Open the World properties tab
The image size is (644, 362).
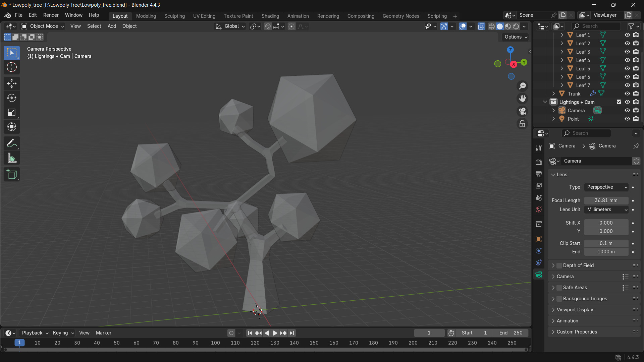[539, 209]
